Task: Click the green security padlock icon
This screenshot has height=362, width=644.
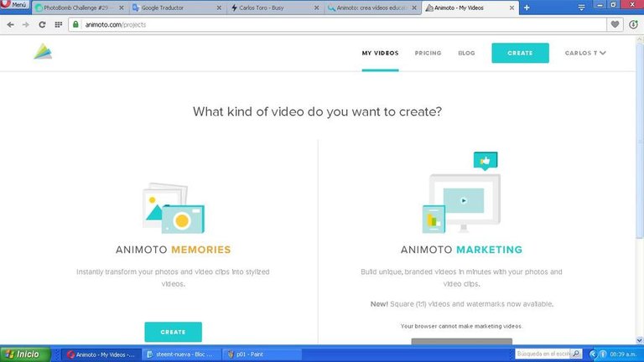Action: coord(75,24)
